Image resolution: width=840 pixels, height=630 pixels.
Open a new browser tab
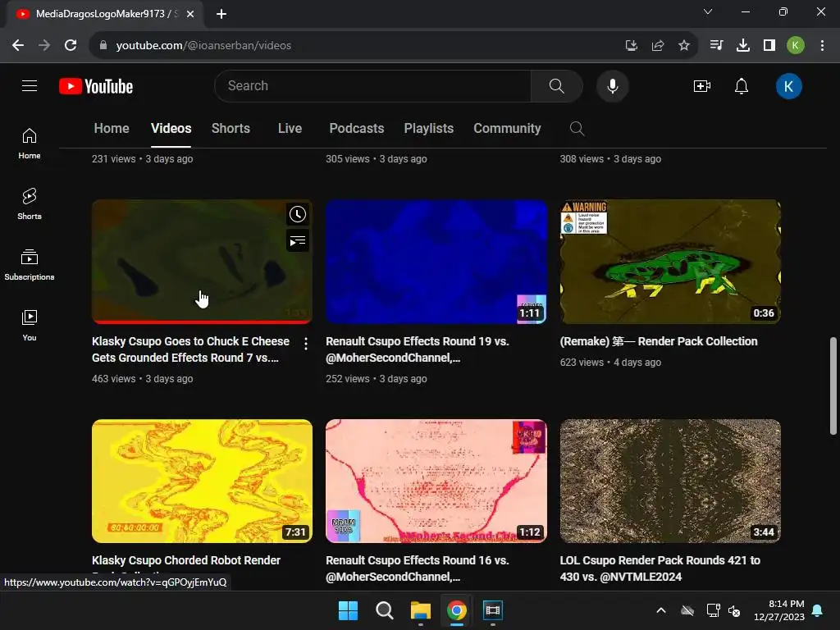point(221,14)
